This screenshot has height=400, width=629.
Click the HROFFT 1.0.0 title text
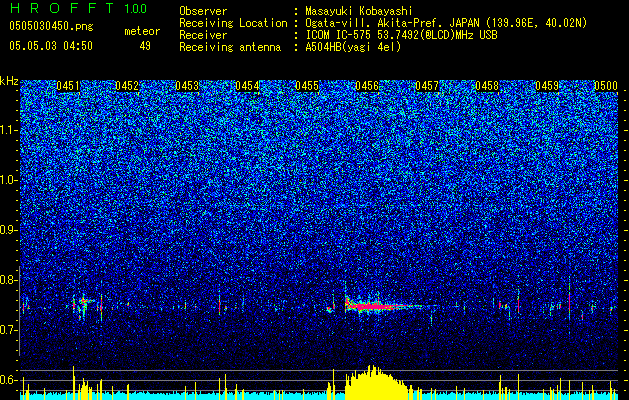pos(79,8)
